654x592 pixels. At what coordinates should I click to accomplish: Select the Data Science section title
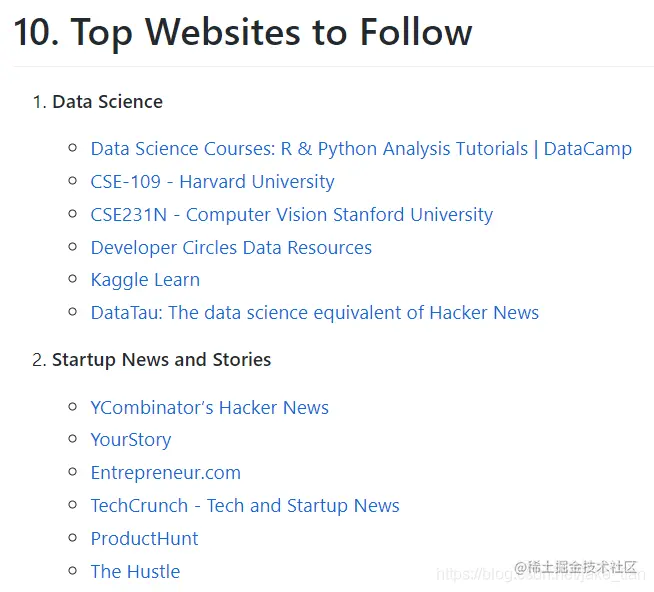107,102
